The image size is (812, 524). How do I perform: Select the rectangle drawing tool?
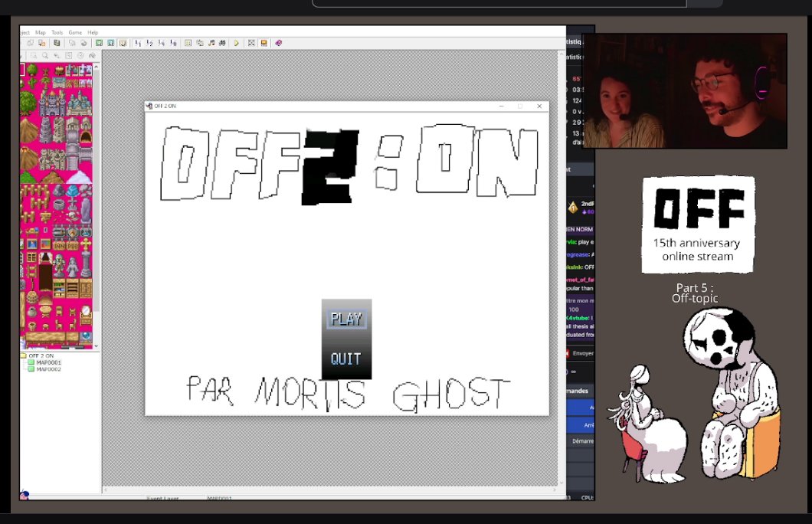click(x=68, y=55)
